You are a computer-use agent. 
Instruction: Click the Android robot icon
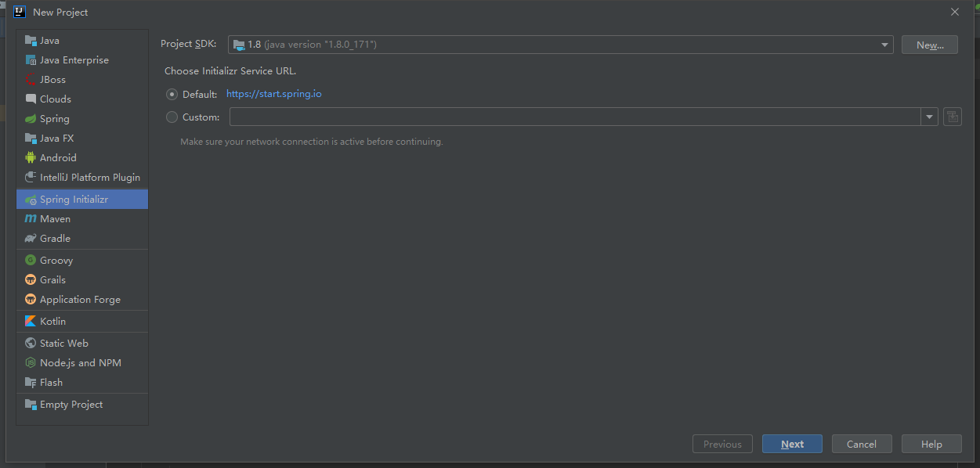(31, 158)
